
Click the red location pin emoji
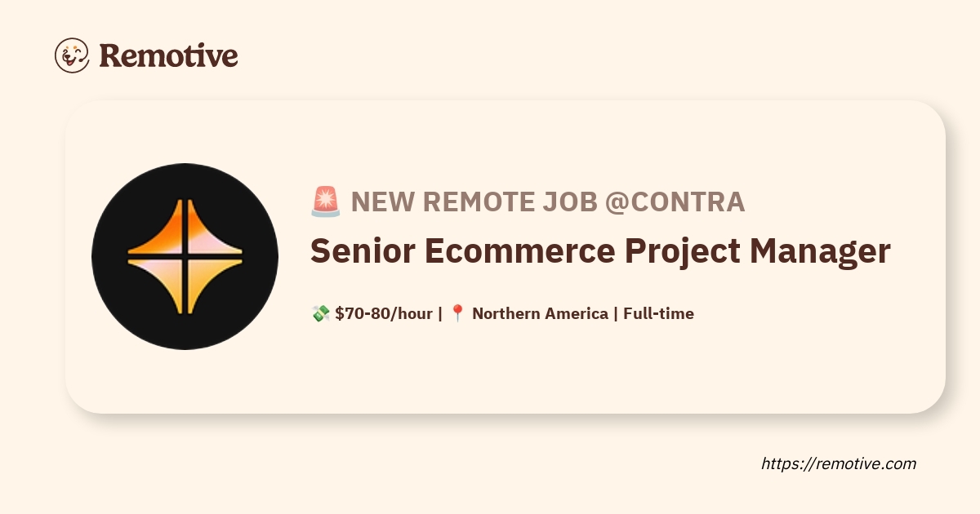(x=457, y=313)
